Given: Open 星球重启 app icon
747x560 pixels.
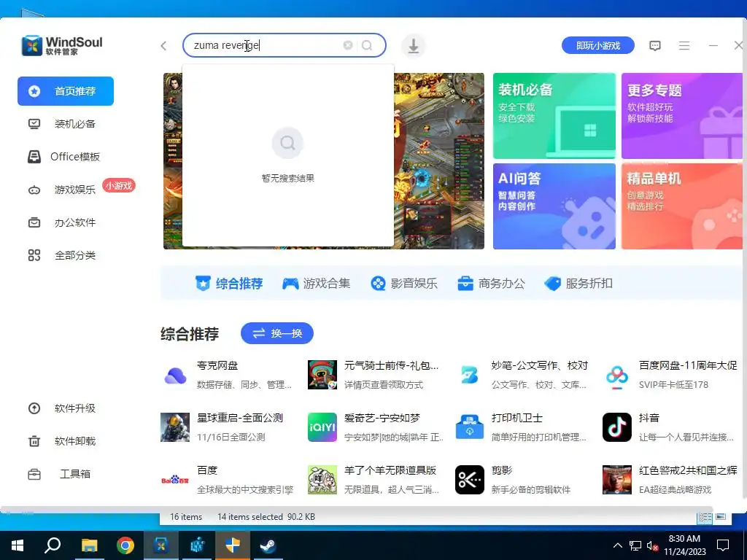Looking at the screenshot, I should point(175,427).
